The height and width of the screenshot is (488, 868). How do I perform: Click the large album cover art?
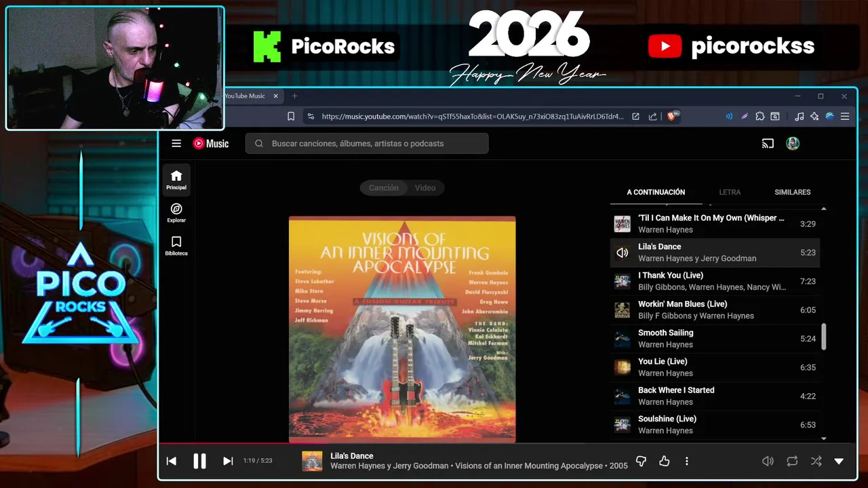pos(402,329)
